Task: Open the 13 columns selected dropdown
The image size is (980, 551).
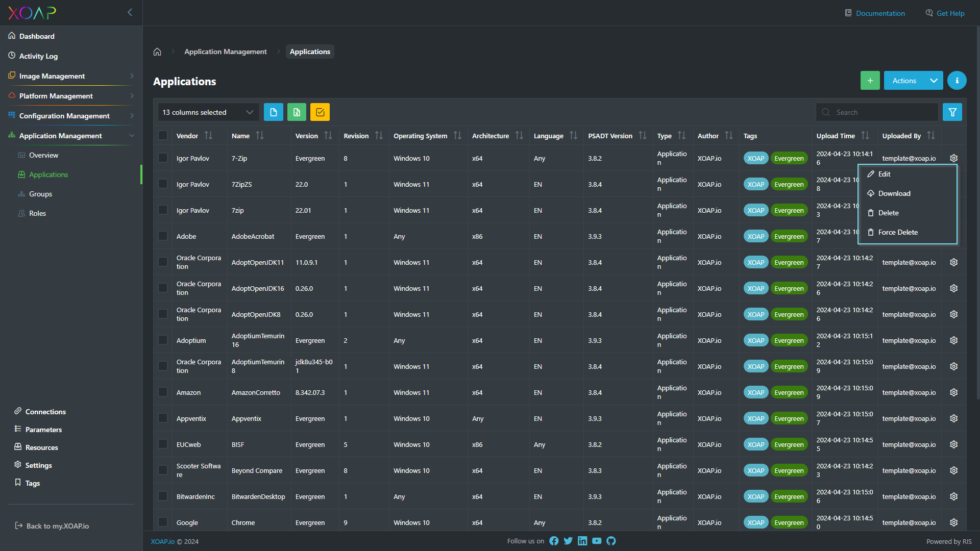Action: 208,112
